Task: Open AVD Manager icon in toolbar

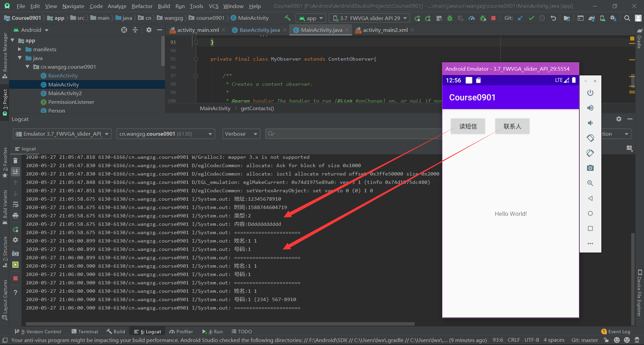Action: tap(602, 18)
